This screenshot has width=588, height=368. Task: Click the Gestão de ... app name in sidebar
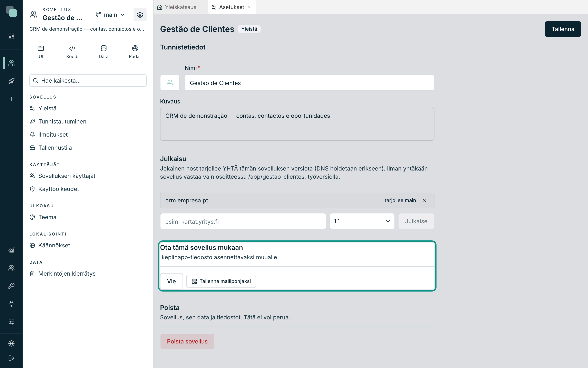[x=62, y=18]
